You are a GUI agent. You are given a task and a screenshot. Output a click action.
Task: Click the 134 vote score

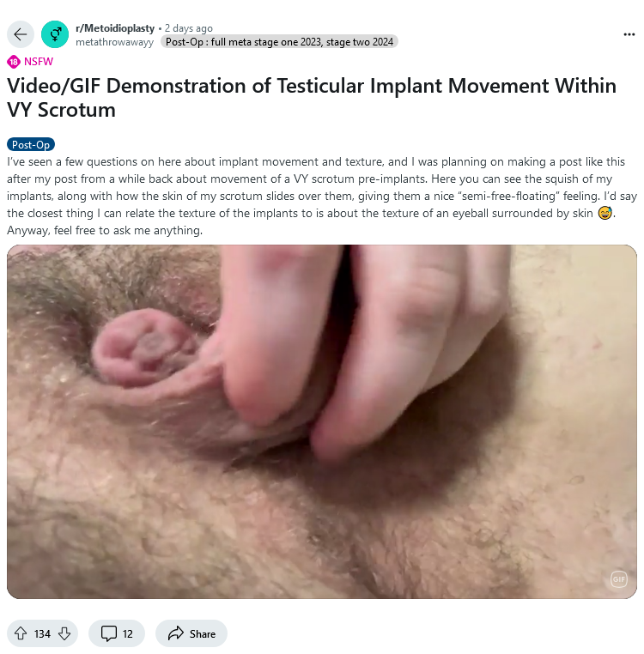[43, 634]
